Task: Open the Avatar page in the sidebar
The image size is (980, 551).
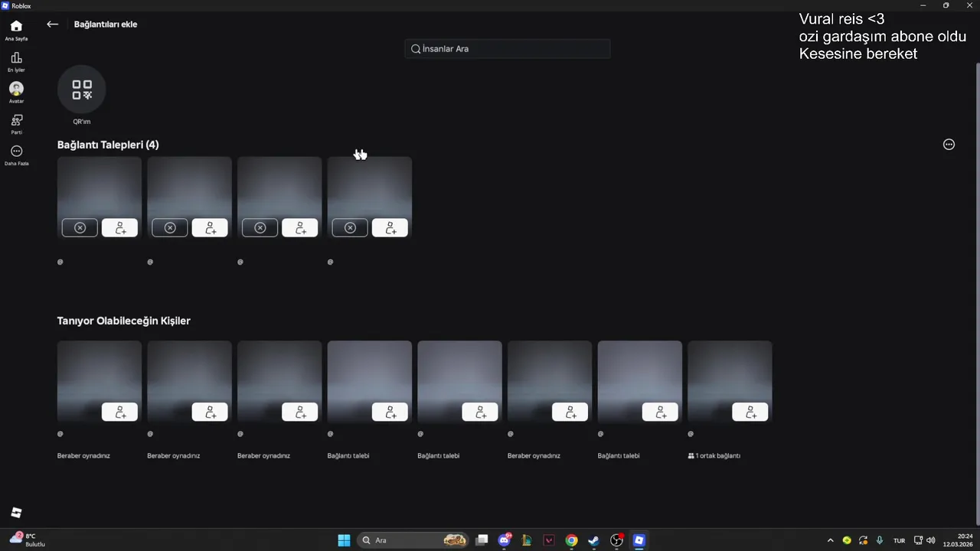Action: pos(16,93)
